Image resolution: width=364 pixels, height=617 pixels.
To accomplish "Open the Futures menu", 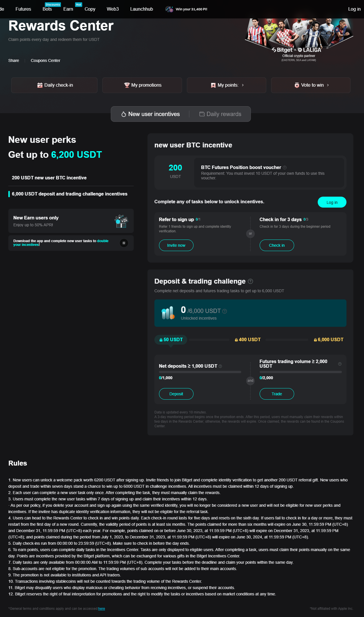I will tap(23, 9).
